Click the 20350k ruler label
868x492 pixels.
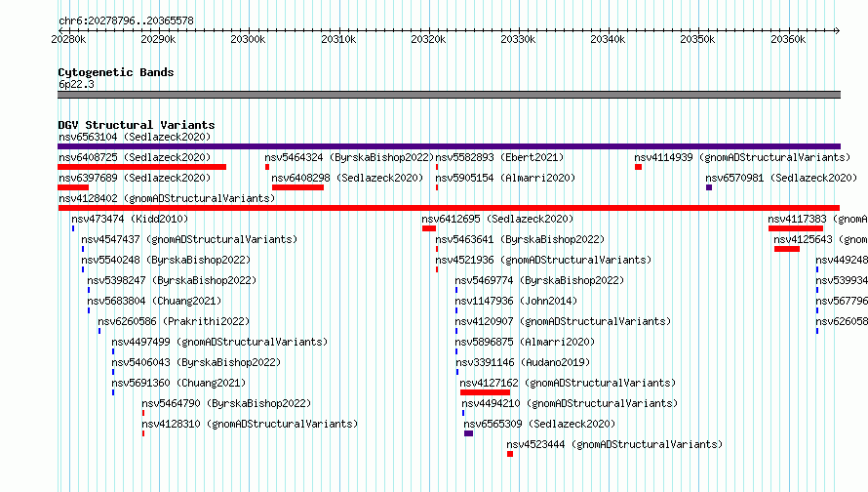[x=697, y=39]
